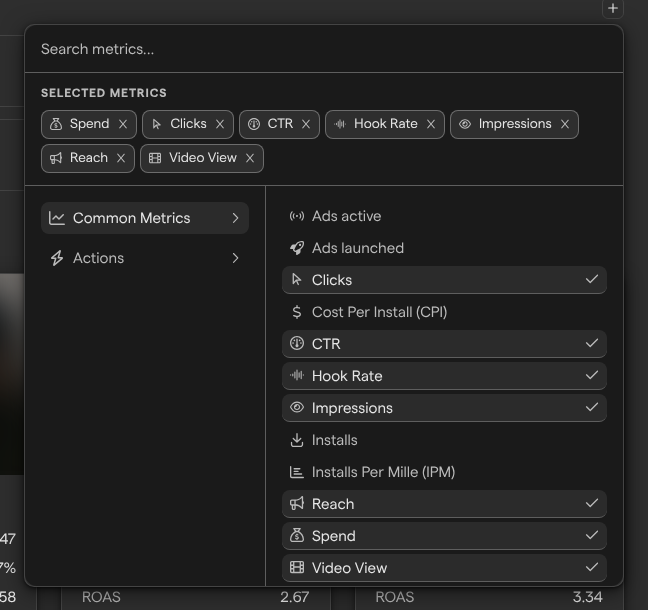The height and width of the screenshot is (610, 648).
Task: Add the Ads launched metric
Action: [444, 248]
